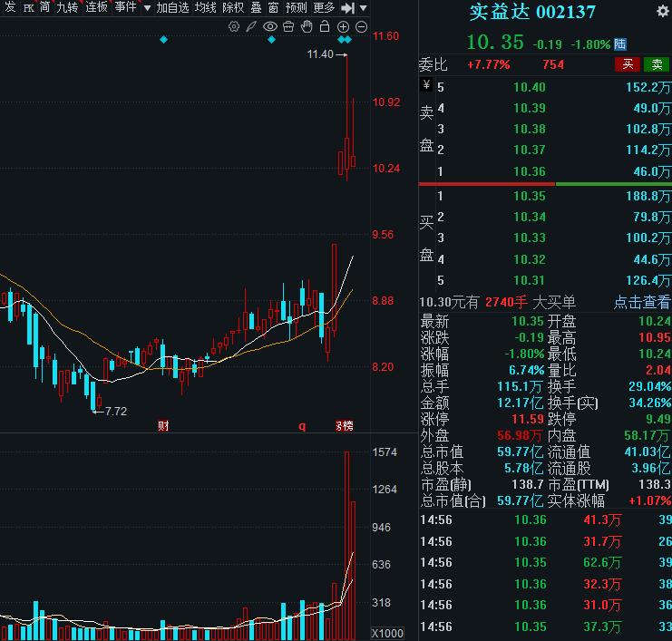Click the red q marker on chart
Screen dimensions: 672x641
pos(302,425)
